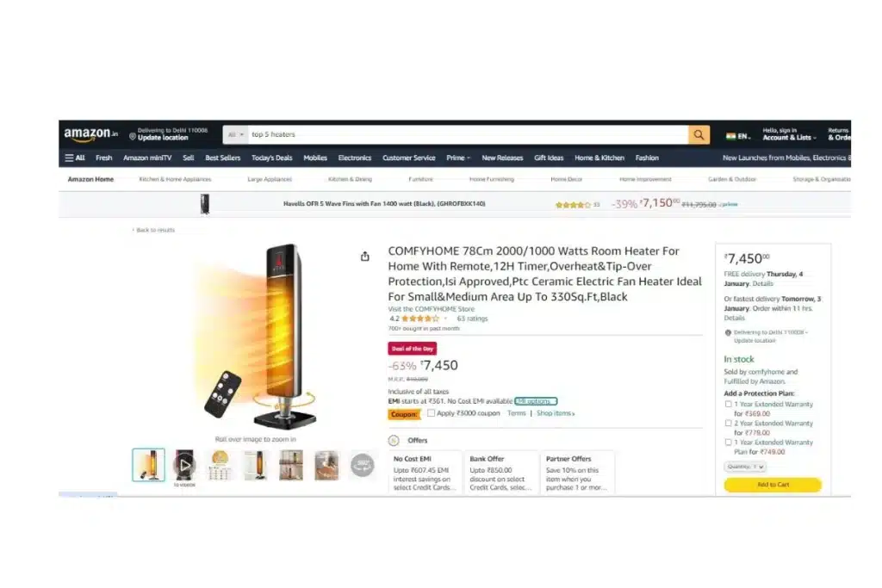The height and width of the screenshot is (588, 882).
Task: Expand the Quantity dropdown
Action: [x=745, y=467]
